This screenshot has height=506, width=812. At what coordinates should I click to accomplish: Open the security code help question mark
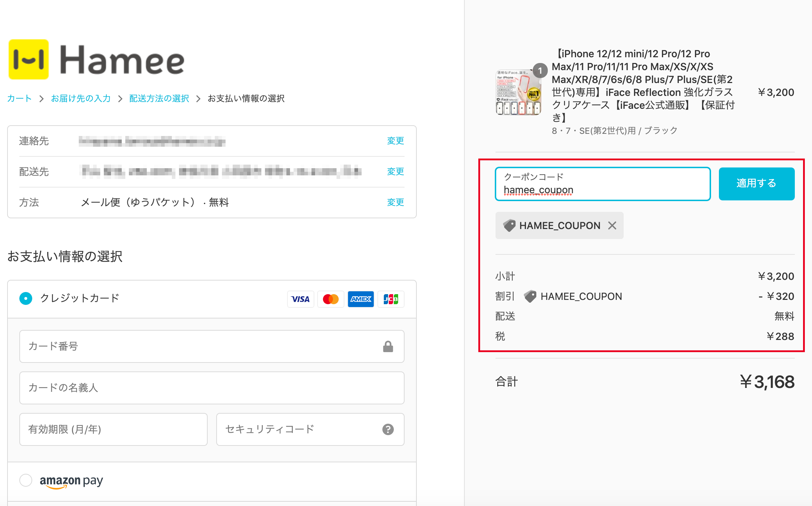tap(388, 429)
